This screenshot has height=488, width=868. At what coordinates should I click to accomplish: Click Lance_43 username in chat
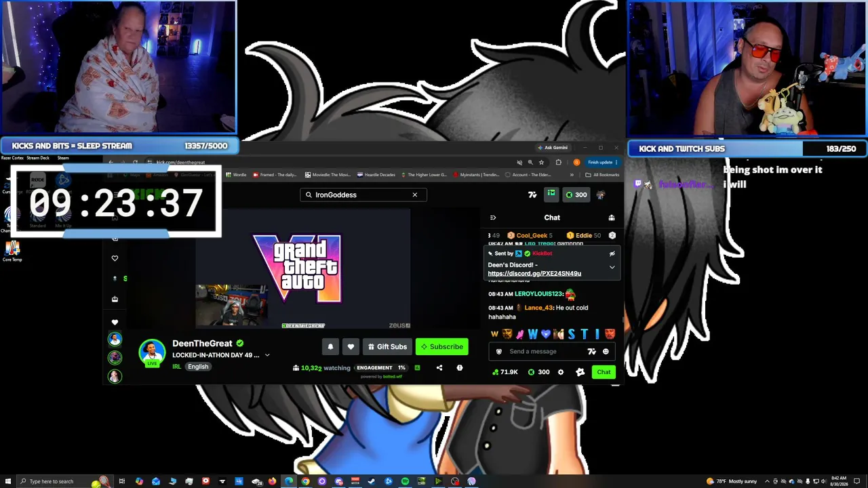[x=538, y=308]
